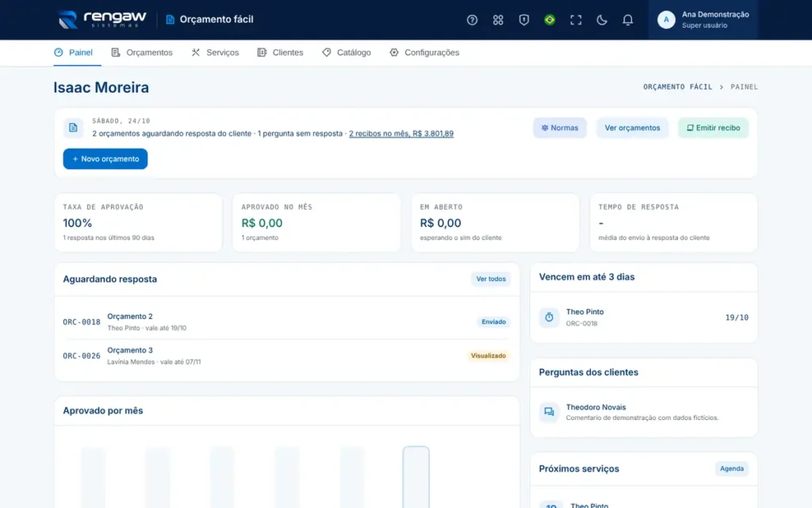812x508 pixels.
Task: Click the shield security icon
Action: pos(523,20)
